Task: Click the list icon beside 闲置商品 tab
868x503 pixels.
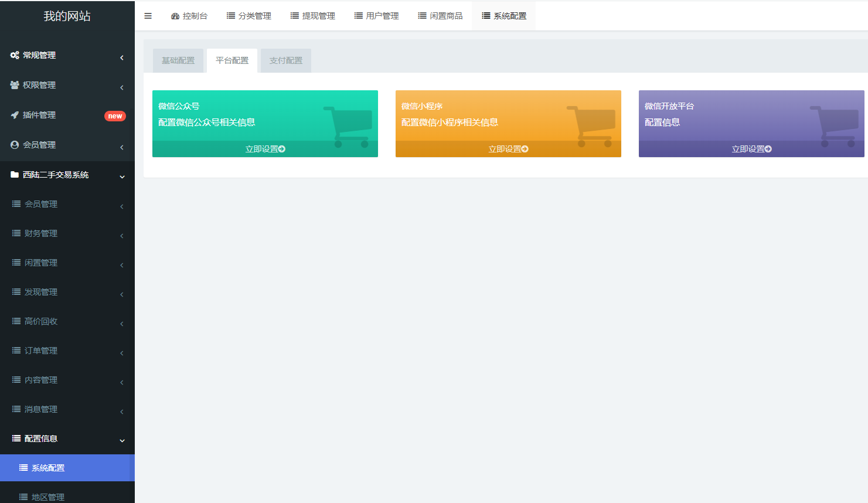Action: (422, 16)
